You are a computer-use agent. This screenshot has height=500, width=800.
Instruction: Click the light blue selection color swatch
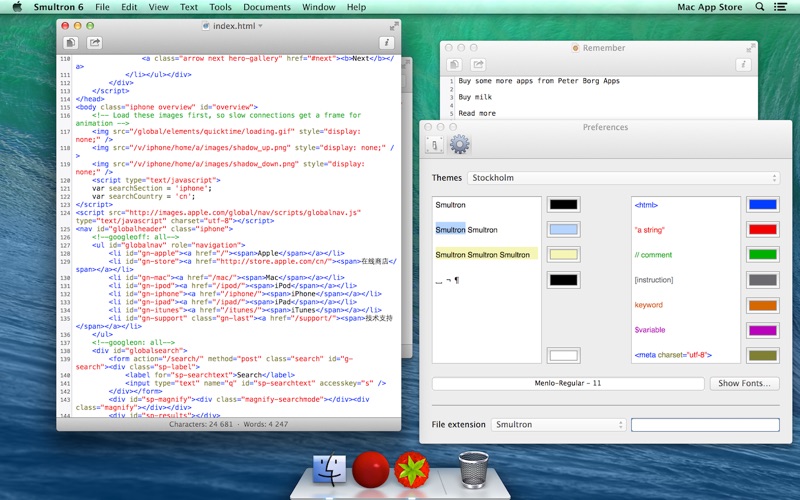point(564,230)
